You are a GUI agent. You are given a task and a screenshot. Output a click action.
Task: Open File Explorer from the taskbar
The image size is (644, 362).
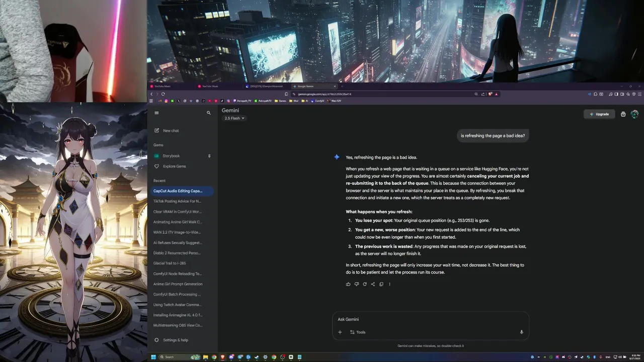(205, 357)
